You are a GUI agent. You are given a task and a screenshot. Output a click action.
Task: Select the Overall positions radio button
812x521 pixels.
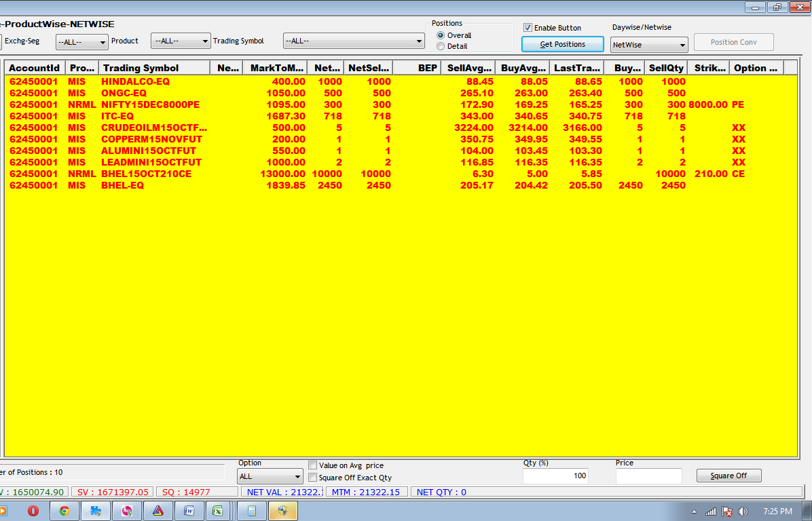(441, 35)
